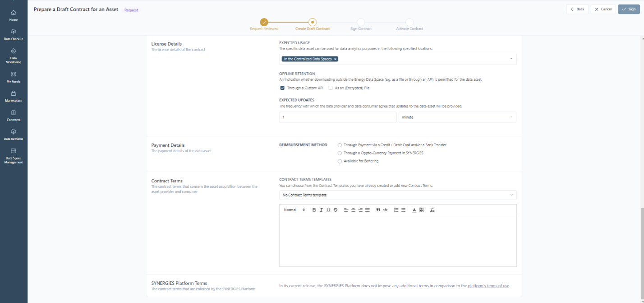Open Data Check-in in the sidebar
This screenshot has height=303, width=644.
click(14, 34)
